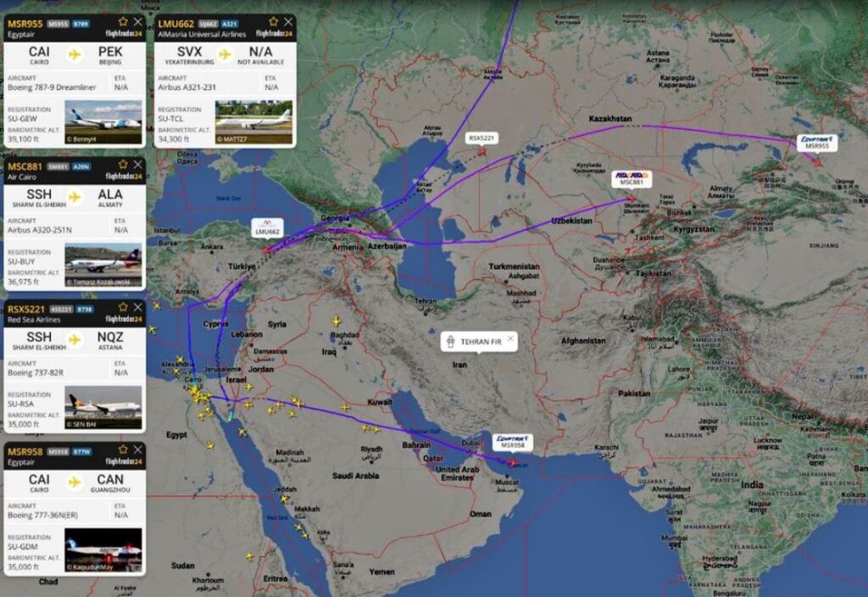Click the PEK Beijing destination code
This screenshot has height=597, width=868.
click(110, 52)
